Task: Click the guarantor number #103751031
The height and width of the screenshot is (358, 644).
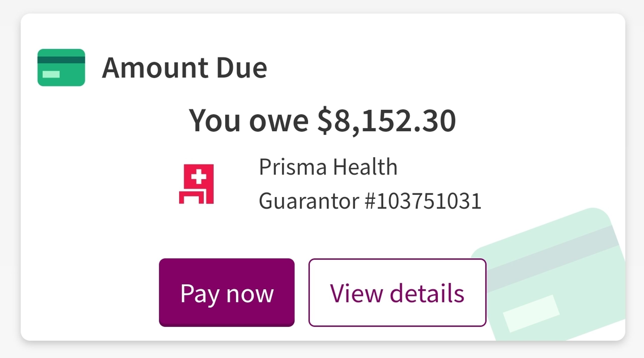Action: (x=423, y=201)
